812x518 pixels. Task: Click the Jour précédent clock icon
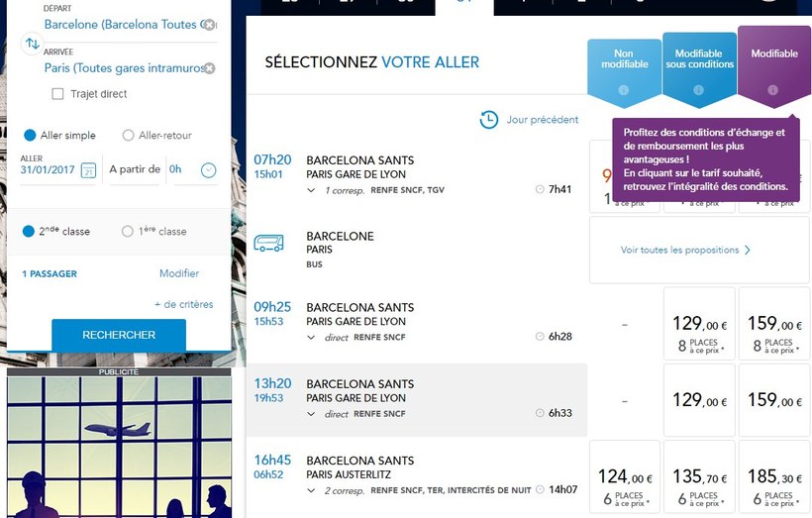click(x=489, y=120)
